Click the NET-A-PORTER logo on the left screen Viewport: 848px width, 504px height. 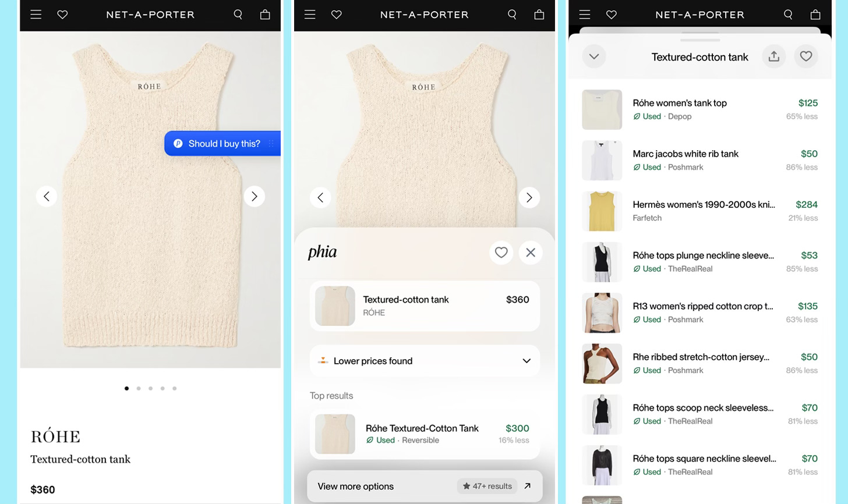[x=150, y=15]
